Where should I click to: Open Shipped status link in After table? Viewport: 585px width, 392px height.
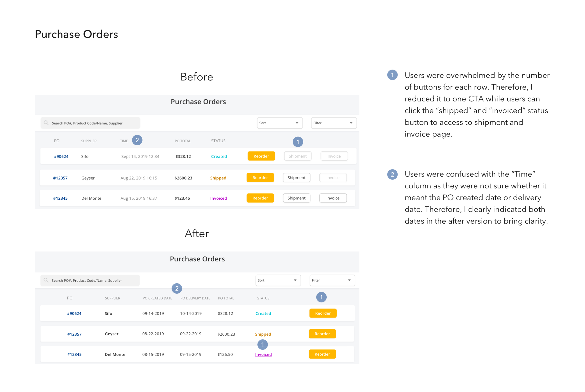pos(263,334)
